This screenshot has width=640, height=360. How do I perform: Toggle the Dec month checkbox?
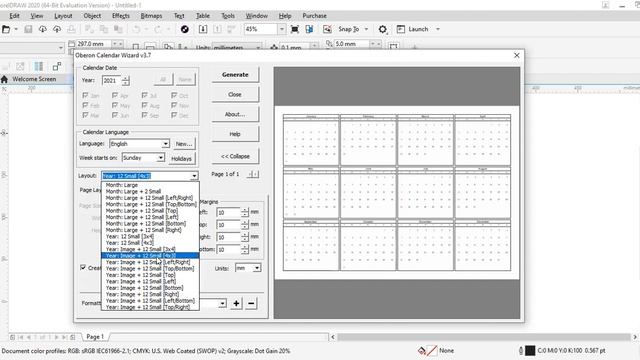pyautogui.click(x=174, y=115)
